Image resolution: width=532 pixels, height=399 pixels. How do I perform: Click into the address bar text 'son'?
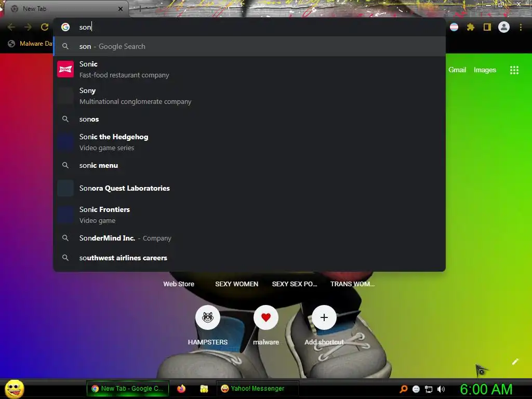(x=85, y=27)
